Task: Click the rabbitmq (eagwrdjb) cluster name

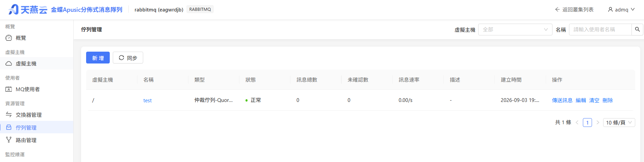Action: [x=159, y=9]
